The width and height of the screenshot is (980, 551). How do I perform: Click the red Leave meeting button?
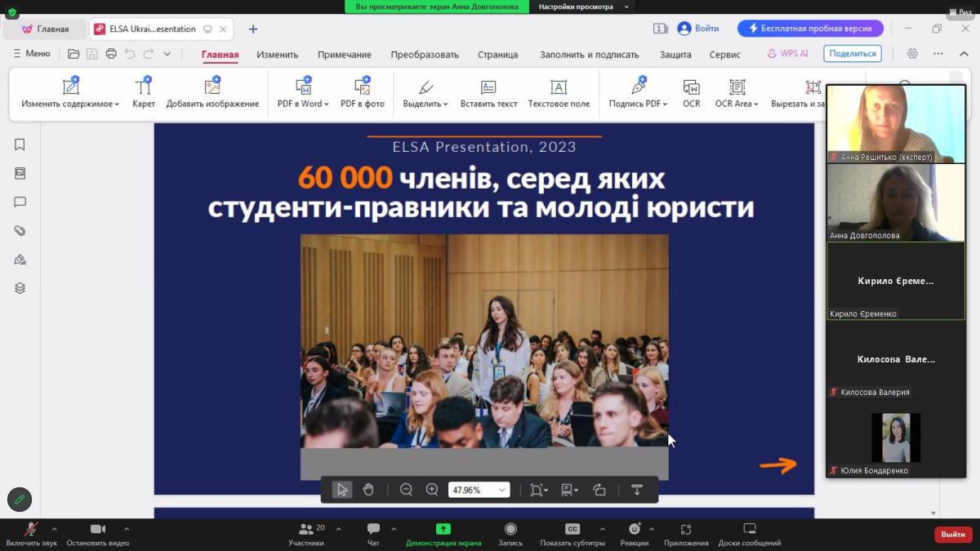(953, 534)
